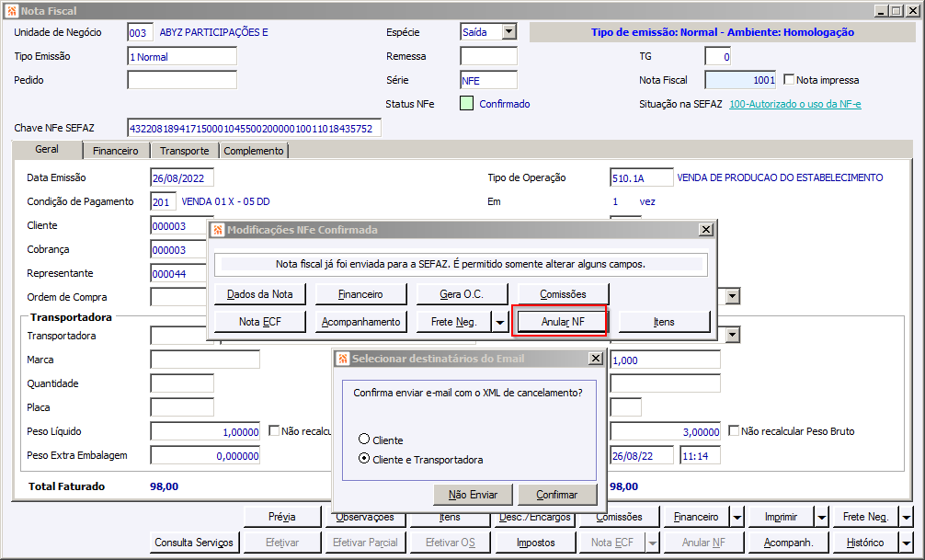
Task: Click the green Status NFe indicator square
Action: coord(466,104)
